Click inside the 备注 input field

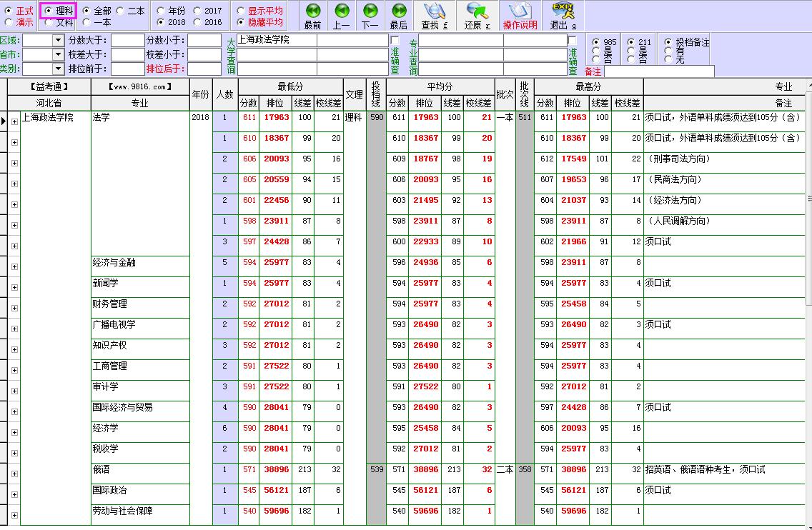(x=658, y=71)
